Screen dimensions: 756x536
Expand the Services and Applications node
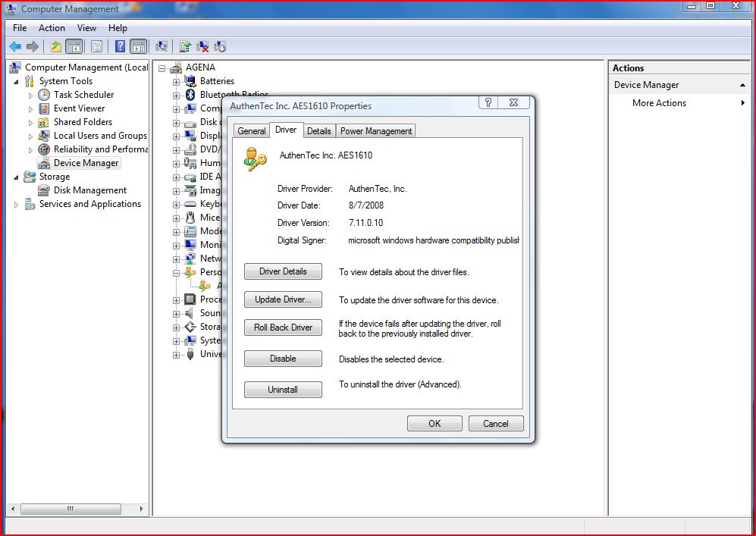(17, 205)
